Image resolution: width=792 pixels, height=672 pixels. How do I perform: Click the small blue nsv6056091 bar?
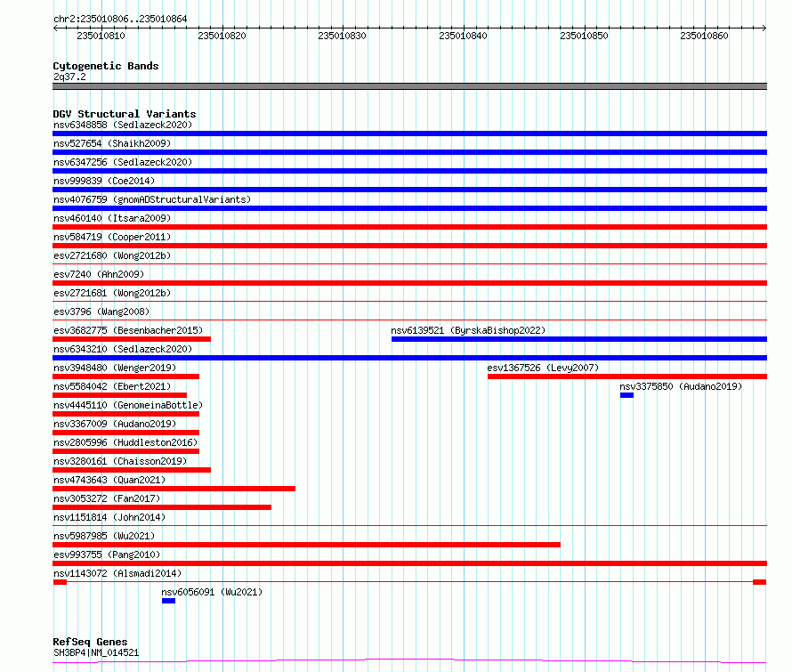(x=169, y=601)
